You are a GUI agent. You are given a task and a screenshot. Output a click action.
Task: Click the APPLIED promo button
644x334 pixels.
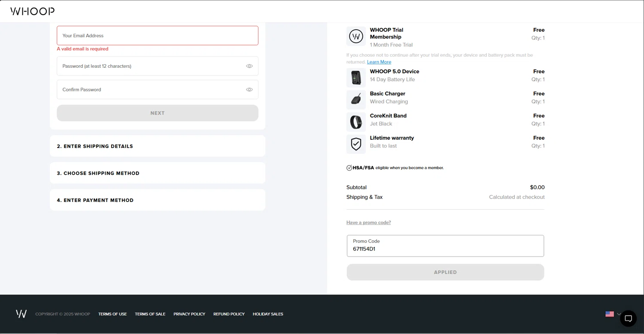[445, 272]
